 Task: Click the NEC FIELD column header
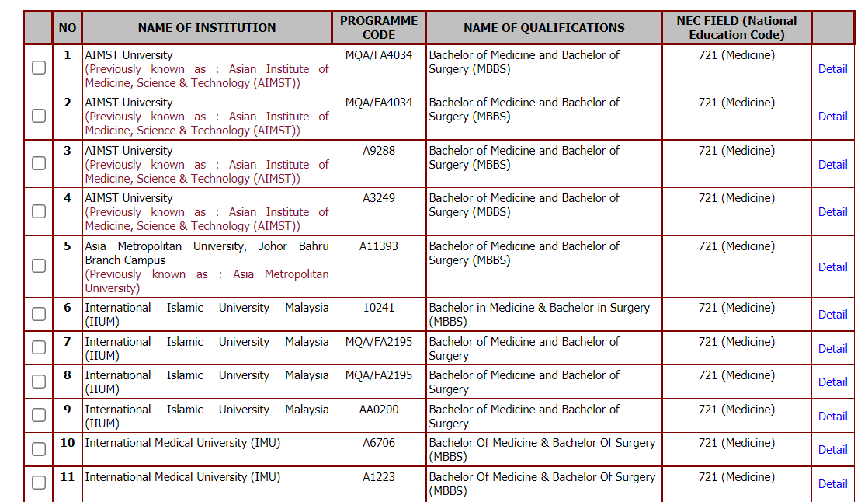(x=736, y=28)
